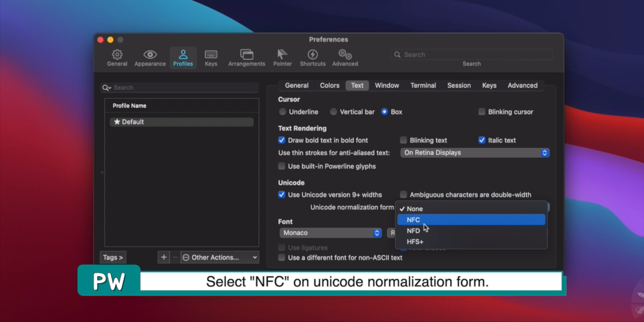This screenshot has height=322, width=644.
Task: Select the Vertical bar cursor option
Action: [x=334, y=112]
